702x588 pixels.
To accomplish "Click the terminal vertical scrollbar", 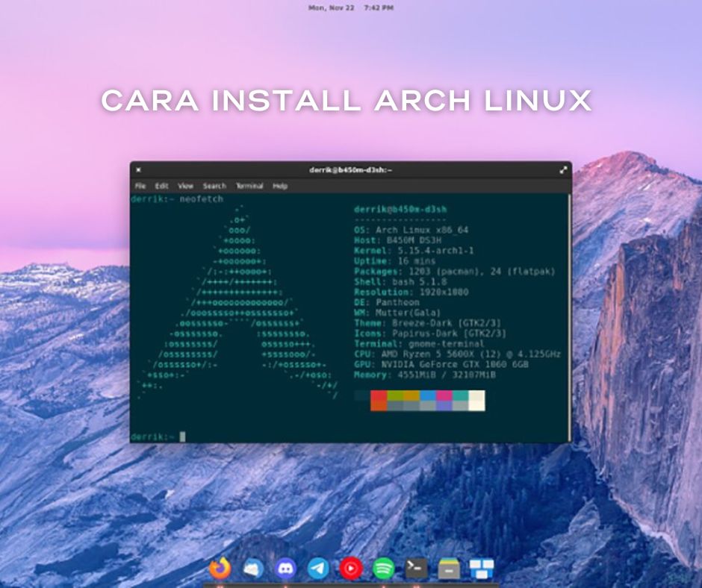I will tap(570, 318).
